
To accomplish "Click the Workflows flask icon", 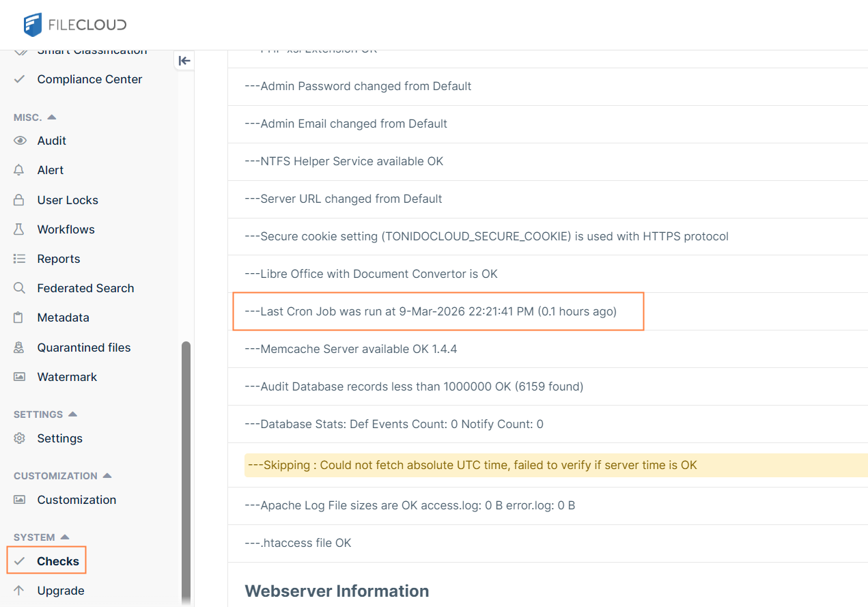I will coord(20,229).
